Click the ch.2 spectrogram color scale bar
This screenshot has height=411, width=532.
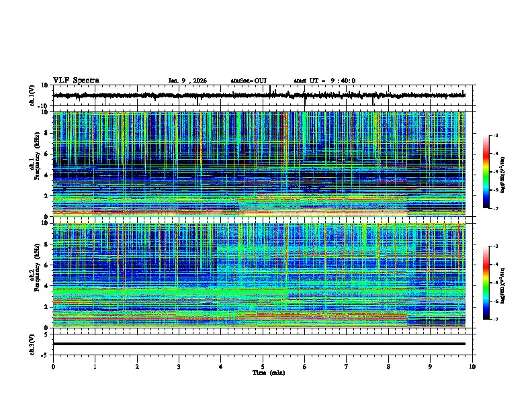[x=486, y=283]
